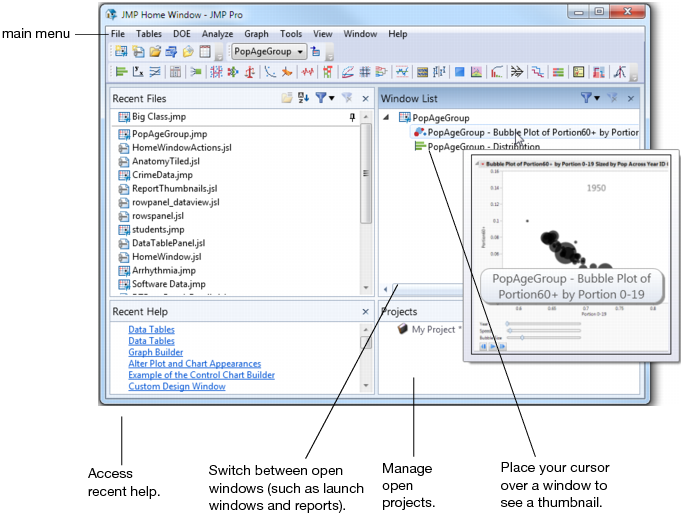The height and width of the screenshot is (525, 683).
Task: Open the Recent Files folder icon
Action: click(x=287, y=98)
